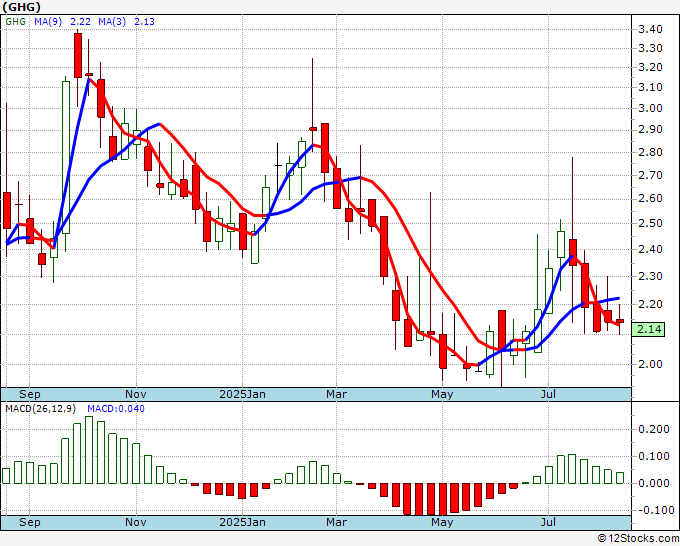Click the 0.200 MACD axis label
The height and width of the screenshot is (546, 680).
click(x=654, y=429)
